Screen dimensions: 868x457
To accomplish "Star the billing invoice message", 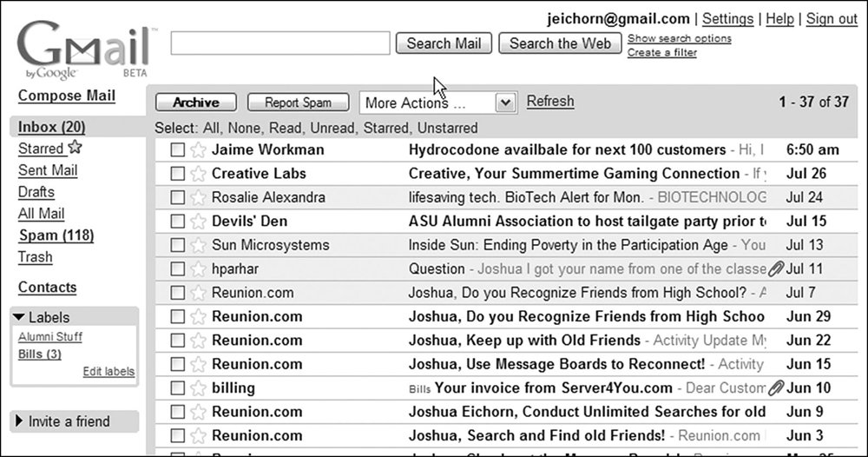I will (x=198, y=387).
